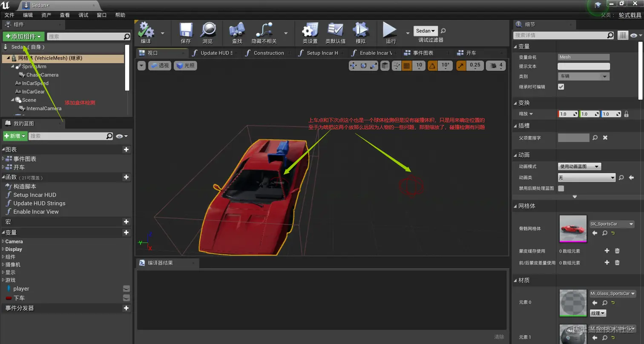Screen dimensions: 644x344
Task: Select the scale gizmo tool in viewport
Action: (x=374, y=66)
